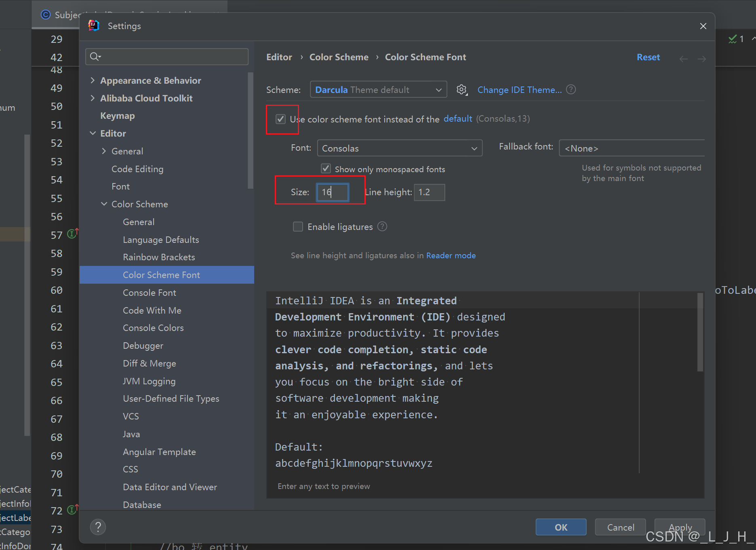Open Database color settings
Viewport: 756px width, 550px height.
[142, 505]
